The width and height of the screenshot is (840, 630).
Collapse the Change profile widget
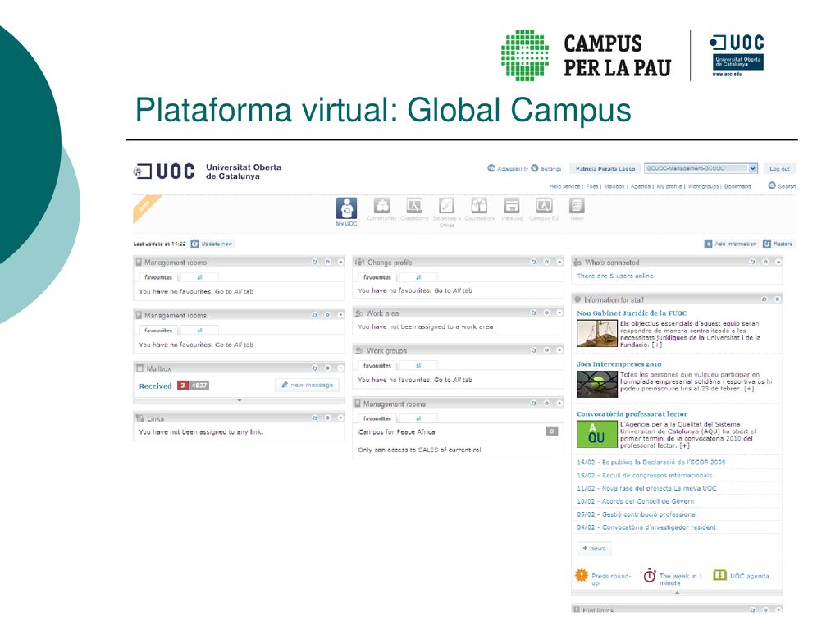(x=559, y=262)
